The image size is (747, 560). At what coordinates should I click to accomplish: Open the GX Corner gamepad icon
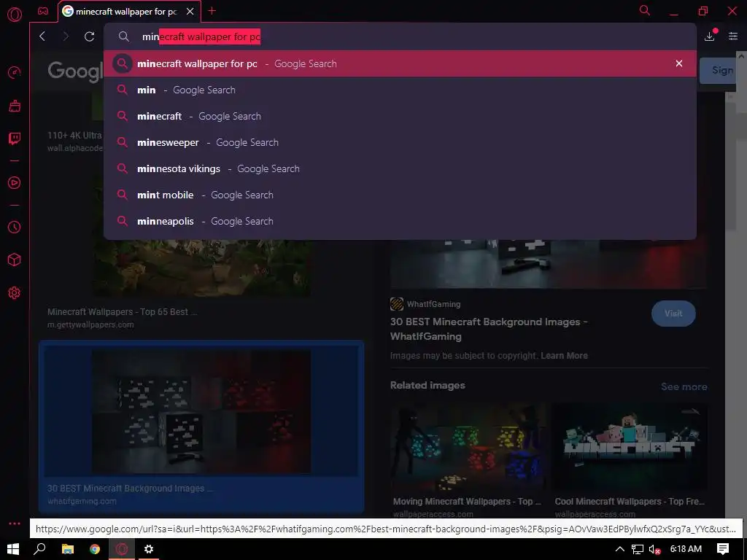pyautogui.click(x=43, y=12)
